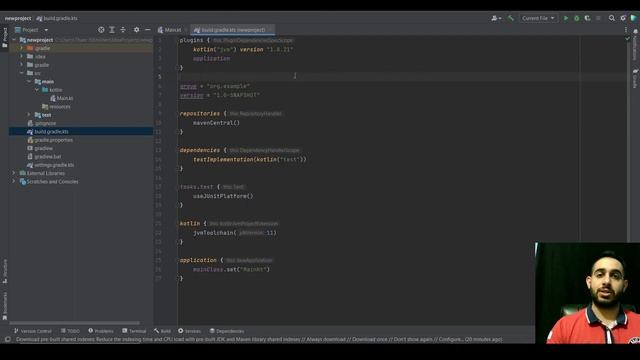Build project with the hammer icon
Viewport: 640px width, 360px height.
[511, 18]
